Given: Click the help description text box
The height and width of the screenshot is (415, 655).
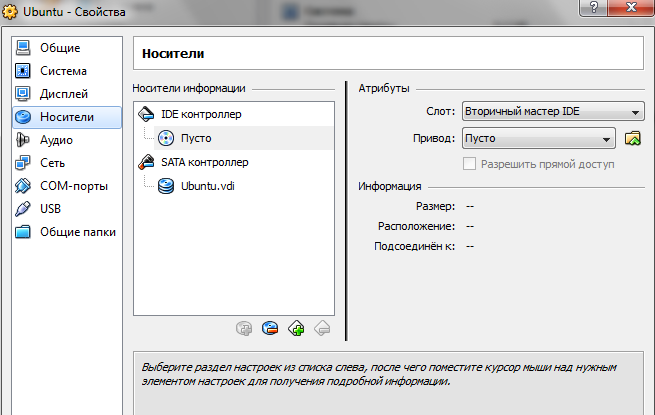Looking at the screenshot, I should click(x=388, y=383).
